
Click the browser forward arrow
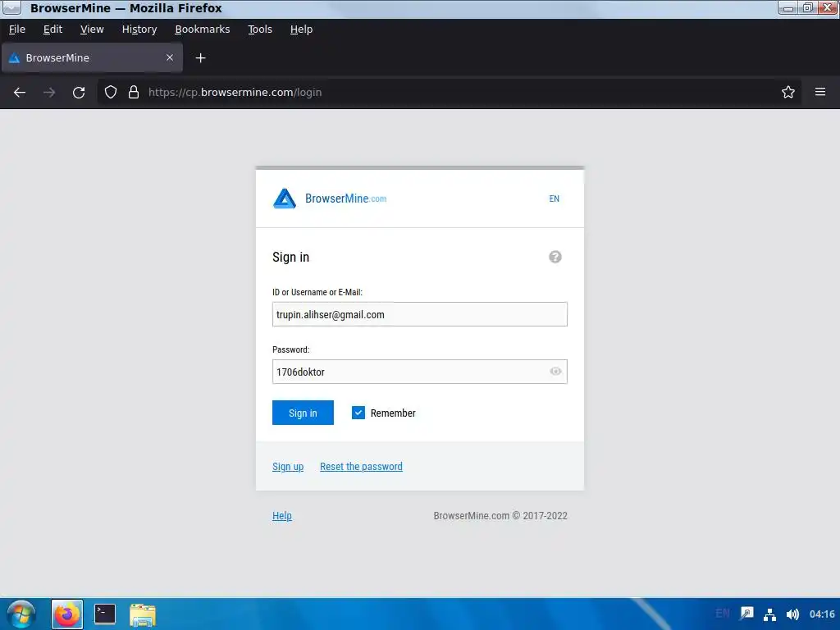pos(49,92)
